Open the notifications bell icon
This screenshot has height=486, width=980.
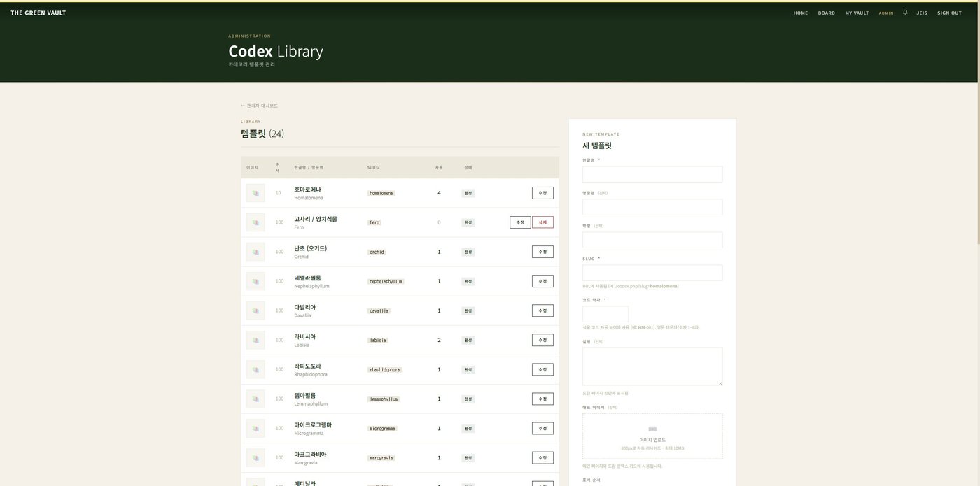(905, 12)
